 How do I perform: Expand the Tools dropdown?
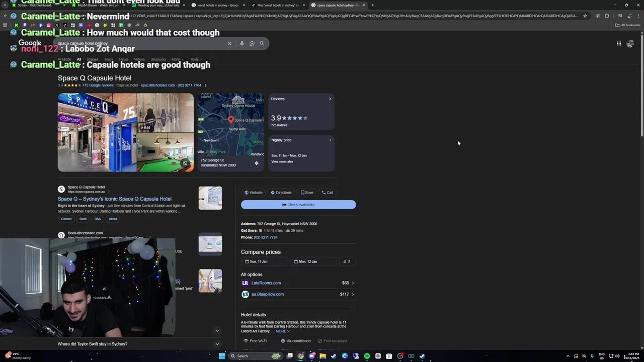pos(196,59)
